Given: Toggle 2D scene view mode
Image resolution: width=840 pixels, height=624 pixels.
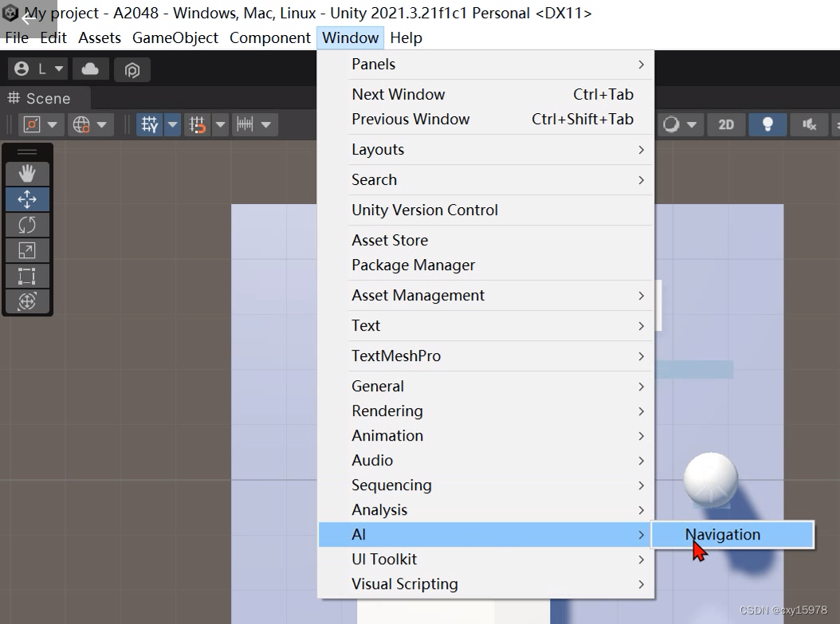Looking at the screenshot, I should coord(726,125).
